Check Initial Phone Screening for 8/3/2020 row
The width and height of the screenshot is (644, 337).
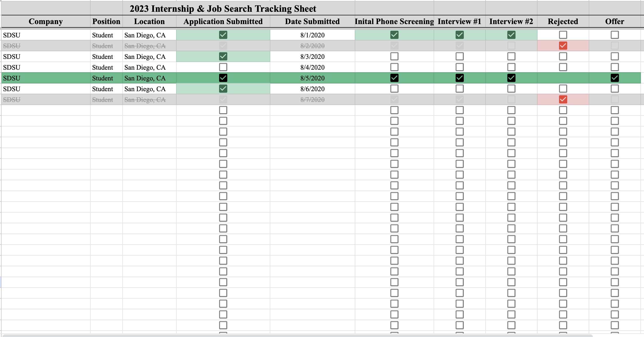pos(394,56)
